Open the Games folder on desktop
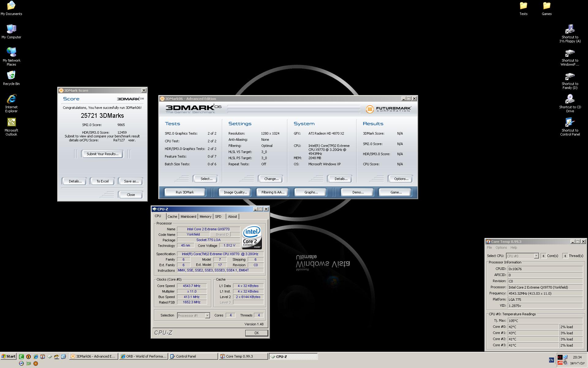Viewport: 588px width, 368px height. coord(547,8)
